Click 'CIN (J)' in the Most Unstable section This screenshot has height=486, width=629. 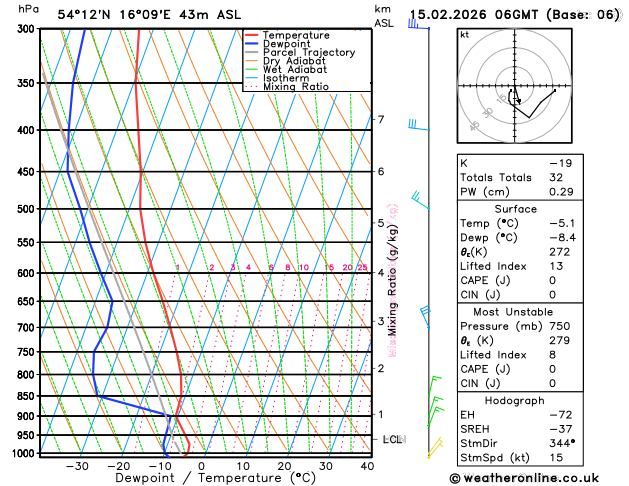point(480,384)
